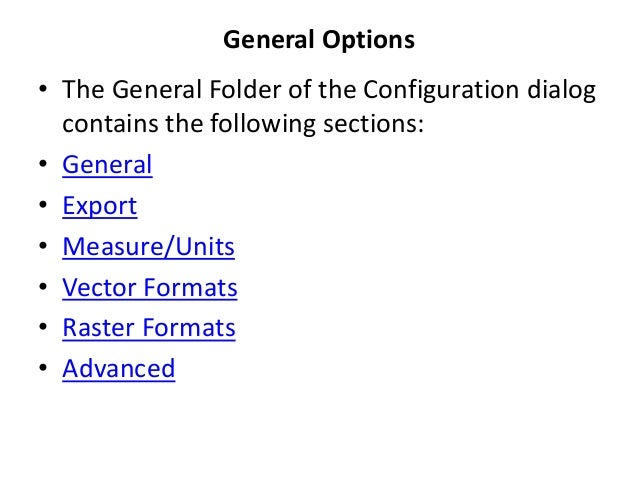Select the bullet before the Export link
Image resolution: width=638 pixels, height=479 pixels.
[x=43, y=205]
